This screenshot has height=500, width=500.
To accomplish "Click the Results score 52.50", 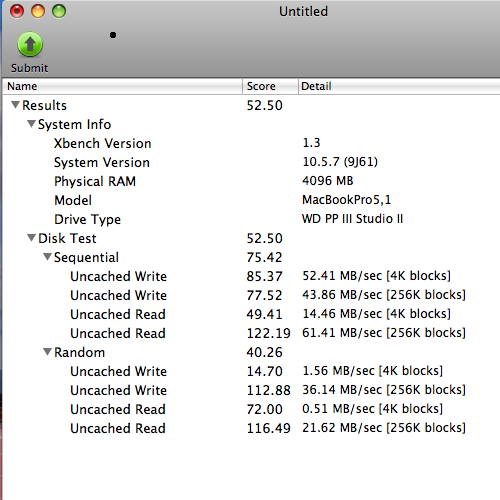I will pyautogui.click(x=264, y=105).
